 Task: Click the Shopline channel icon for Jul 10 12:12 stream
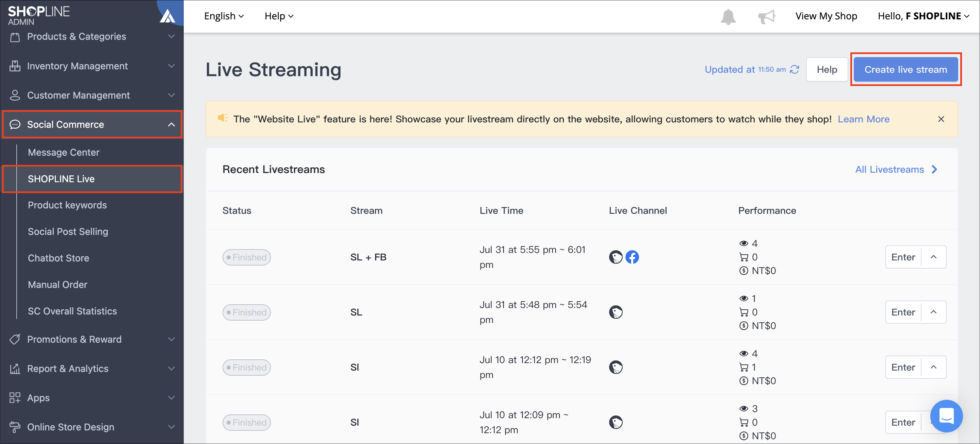pyautogui.click(x=616, y=368)
